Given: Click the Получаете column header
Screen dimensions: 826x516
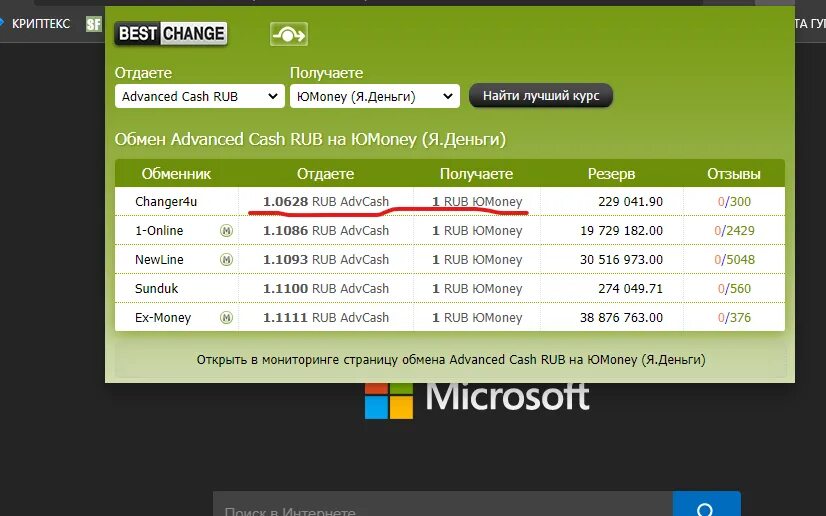Looking at the screenshot, I should click(x=476, y=174).
